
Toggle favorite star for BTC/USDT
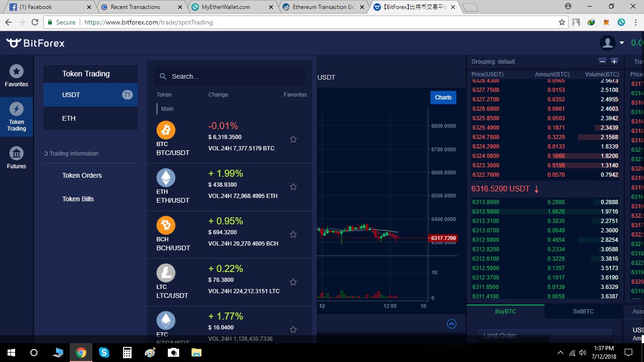(293, 139)
